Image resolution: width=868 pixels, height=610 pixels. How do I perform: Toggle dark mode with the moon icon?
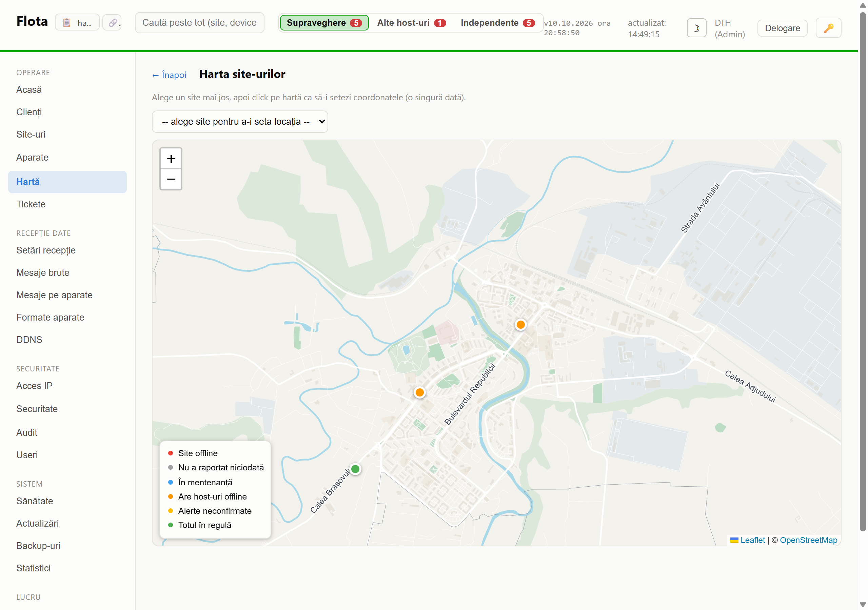click(x=696, y=28)
